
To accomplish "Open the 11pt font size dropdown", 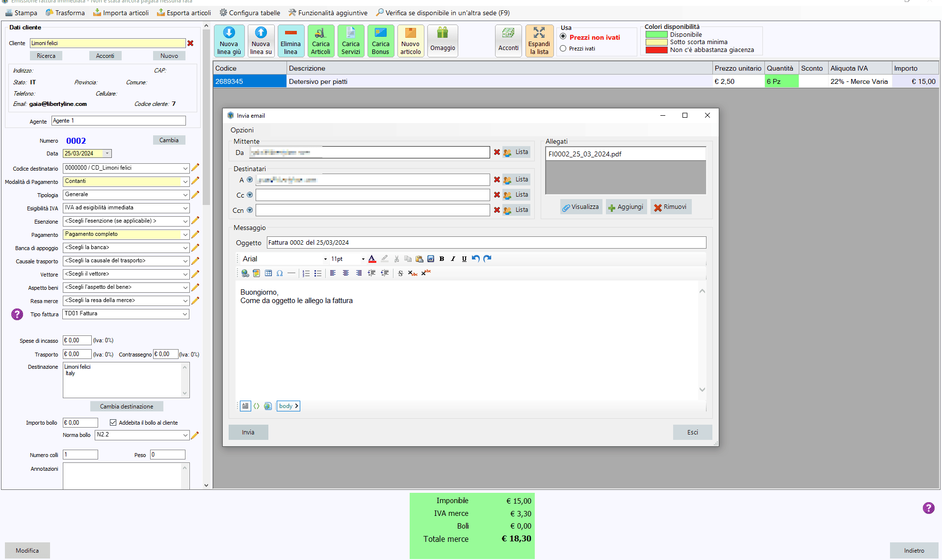I will pyautogui.click(x=363, y=259).
